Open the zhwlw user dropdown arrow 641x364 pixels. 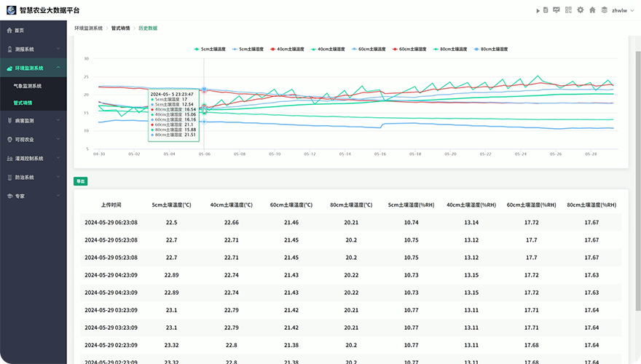[632, 11]
